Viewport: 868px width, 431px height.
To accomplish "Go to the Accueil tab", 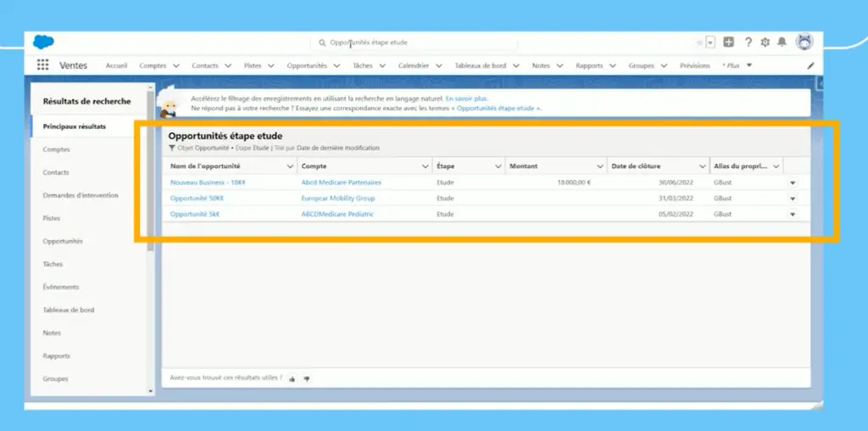I will click(x=116, y=65).
